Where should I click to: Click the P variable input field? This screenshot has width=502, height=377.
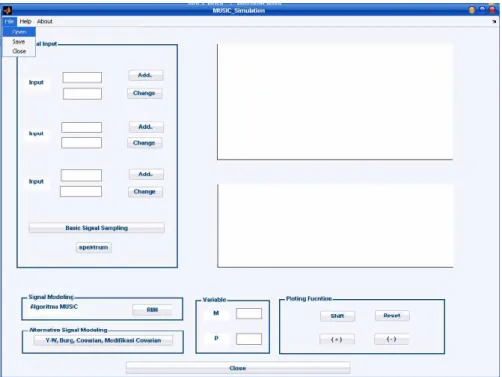click(249, 339)
